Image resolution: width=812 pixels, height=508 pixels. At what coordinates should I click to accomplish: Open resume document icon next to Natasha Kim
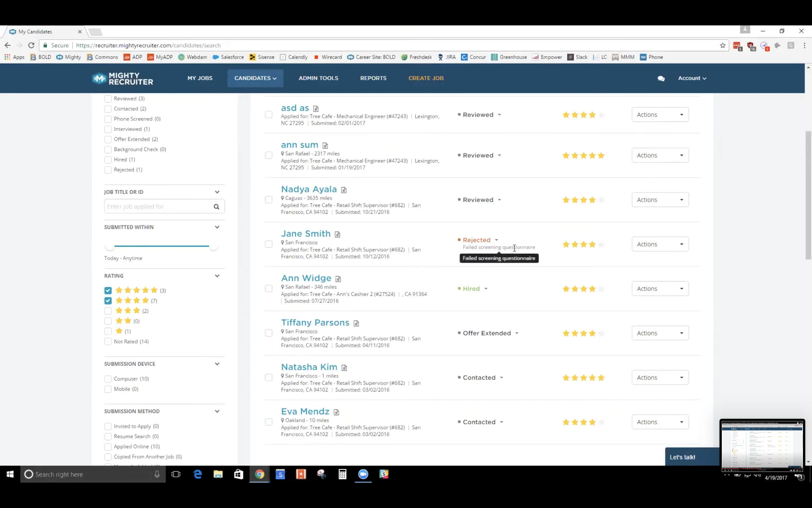(344, 367)
